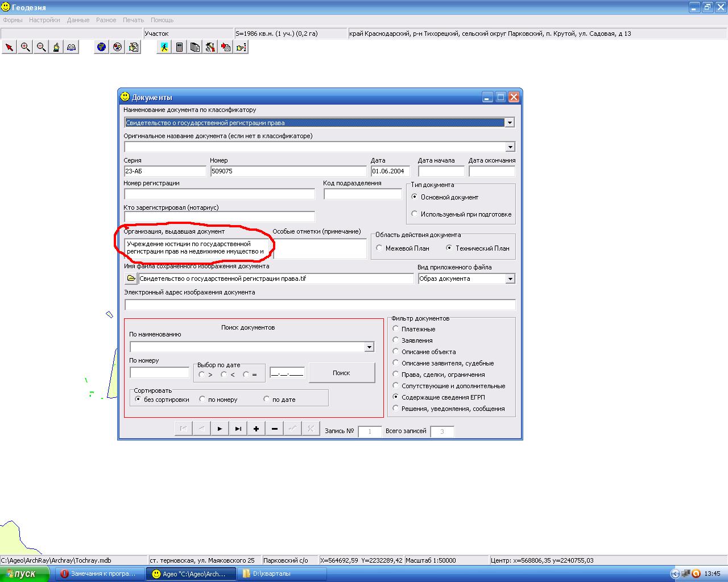
Task: Add a new record with plus button
Action: tap(256, 429)
